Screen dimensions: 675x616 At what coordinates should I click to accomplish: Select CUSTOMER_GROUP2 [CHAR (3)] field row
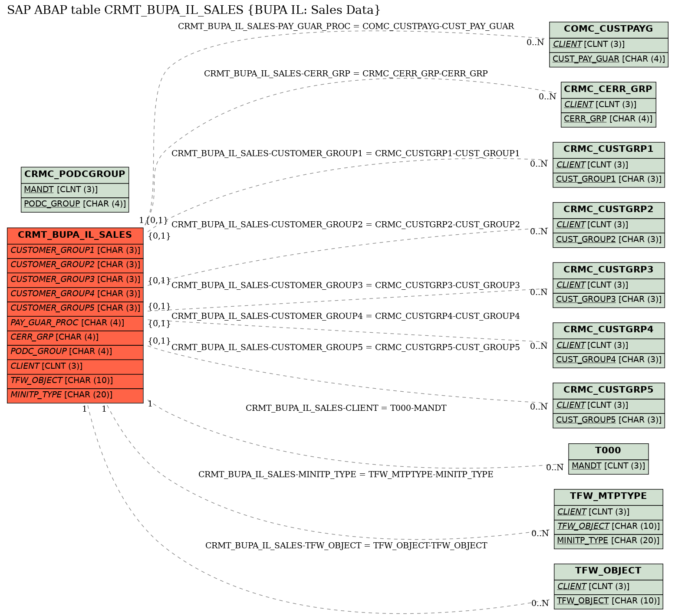tap(75, 265)
